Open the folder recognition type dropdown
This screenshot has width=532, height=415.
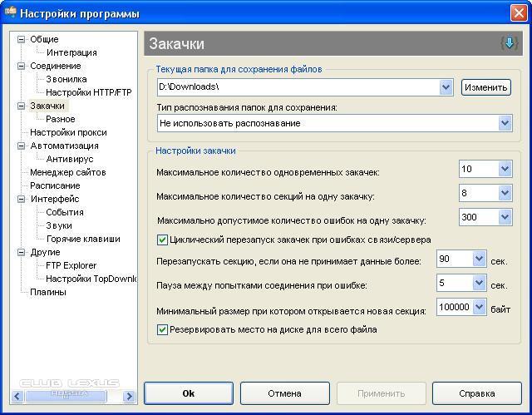[505, 123]
